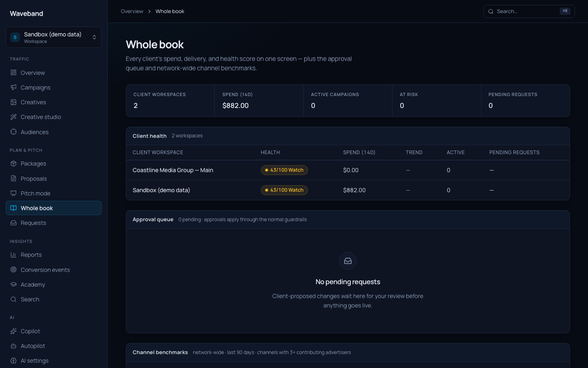Click the Whole book breadcrumb
The height and width of the screenshot is (368, 588).
pyautogui.click(x=170, y=11)
